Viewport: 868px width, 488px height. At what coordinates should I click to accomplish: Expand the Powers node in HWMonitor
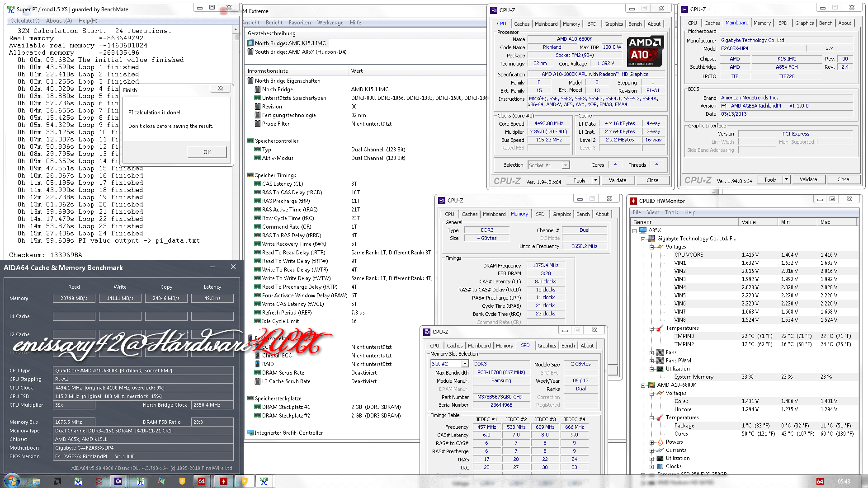(x=652, y=442)
